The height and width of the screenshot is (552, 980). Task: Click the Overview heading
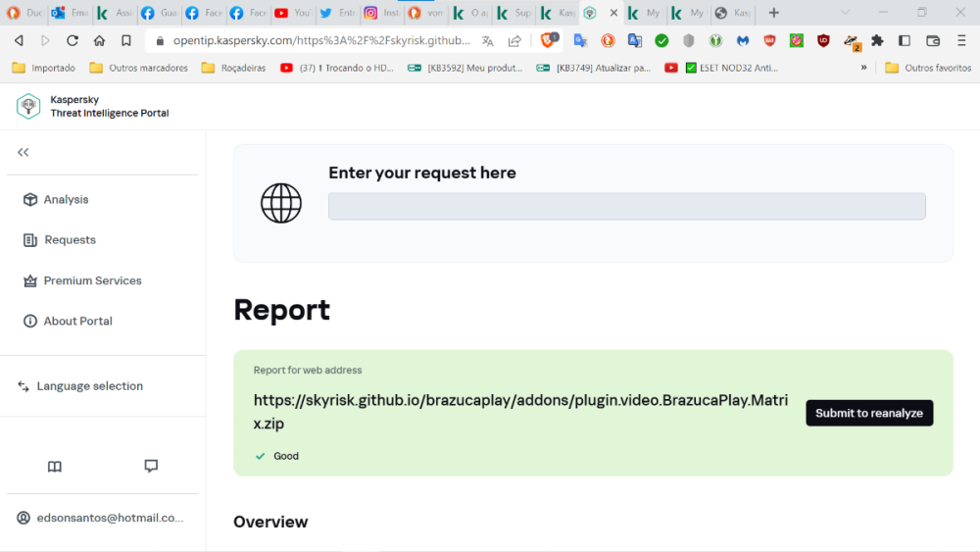[x=270, y=522]
